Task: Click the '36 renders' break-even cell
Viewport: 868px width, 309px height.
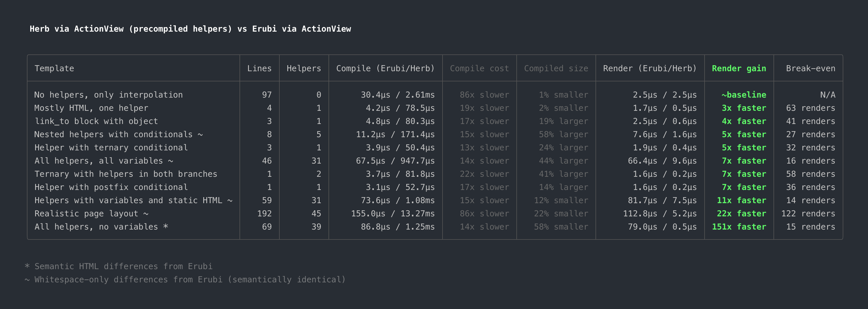Action: click(x=810, y=187)
